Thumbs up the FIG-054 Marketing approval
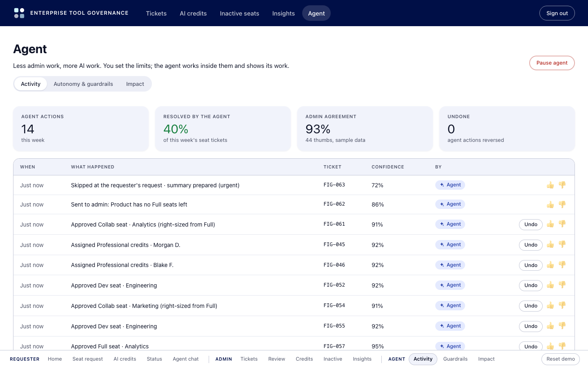The height and width of the screenshot is (368, 588). pyautogui.click(x=550, y=305)
